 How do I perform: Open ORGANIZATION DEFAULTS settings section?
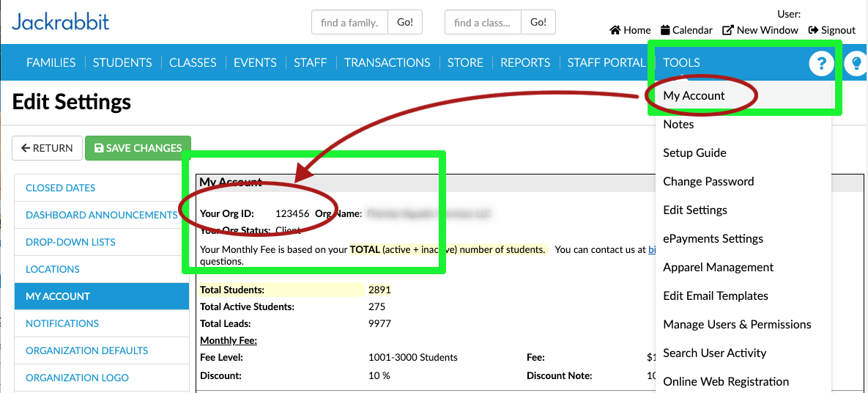pyautogui.click(x=102, y=351)
